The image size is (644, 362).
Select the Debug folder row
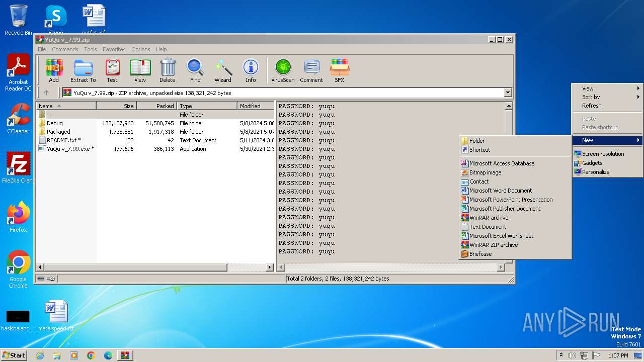[x=155, y=123]
